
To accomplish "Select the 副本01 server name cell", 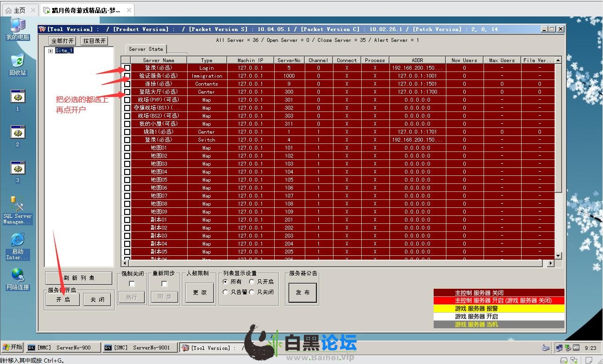I will click(159, 220).
